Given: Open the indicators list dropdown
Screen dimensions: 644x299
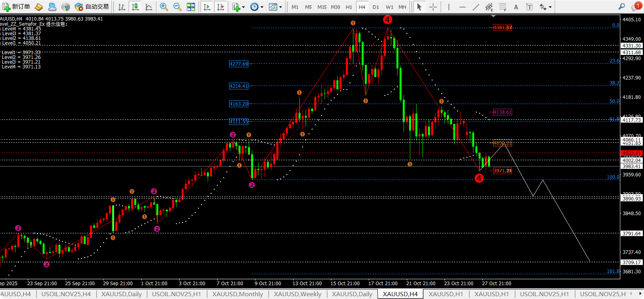Looking at the screenshot, I should pyautogui.click(x=238, y=7).
